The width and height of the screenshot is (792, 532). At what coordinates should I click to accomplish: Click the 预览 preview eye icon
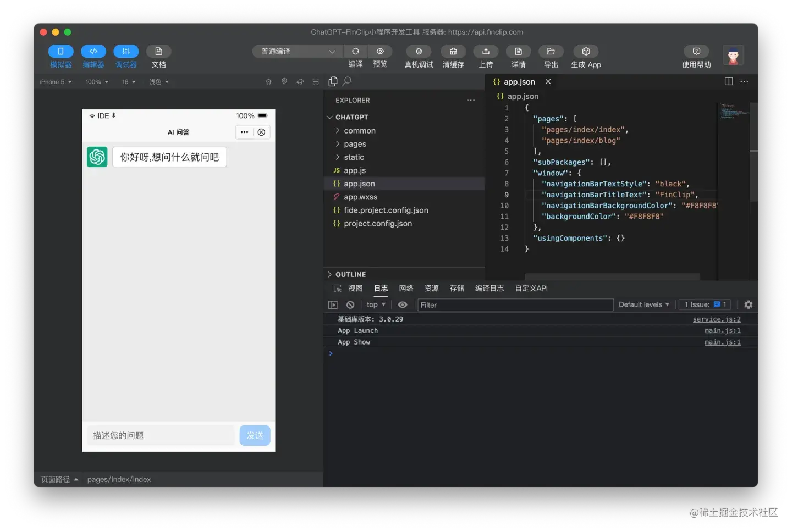(380, 51)
